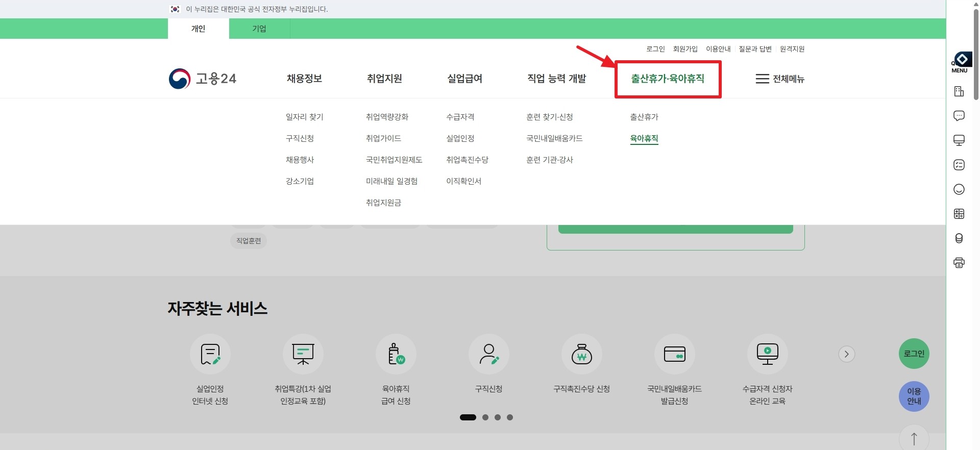The image size is (980, 450).
Task: Click the printer icon in quick sidebar
Action: (x=959, y=263)
